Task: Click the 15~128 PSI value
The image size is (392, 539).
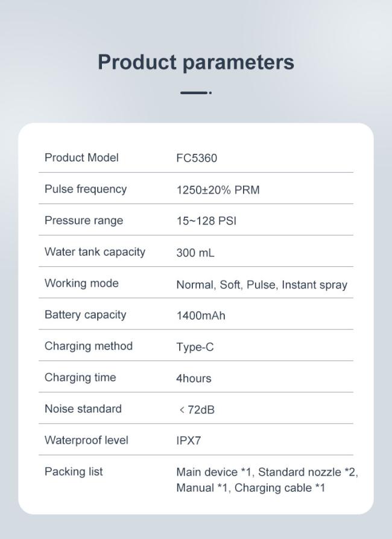Action: (206, 221)
